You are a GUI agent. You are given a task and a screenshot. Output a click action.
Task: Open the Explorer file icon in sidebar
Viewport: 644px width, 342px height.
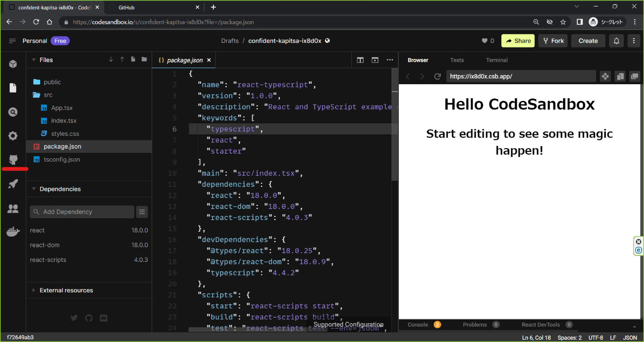[x=13, y=88]
